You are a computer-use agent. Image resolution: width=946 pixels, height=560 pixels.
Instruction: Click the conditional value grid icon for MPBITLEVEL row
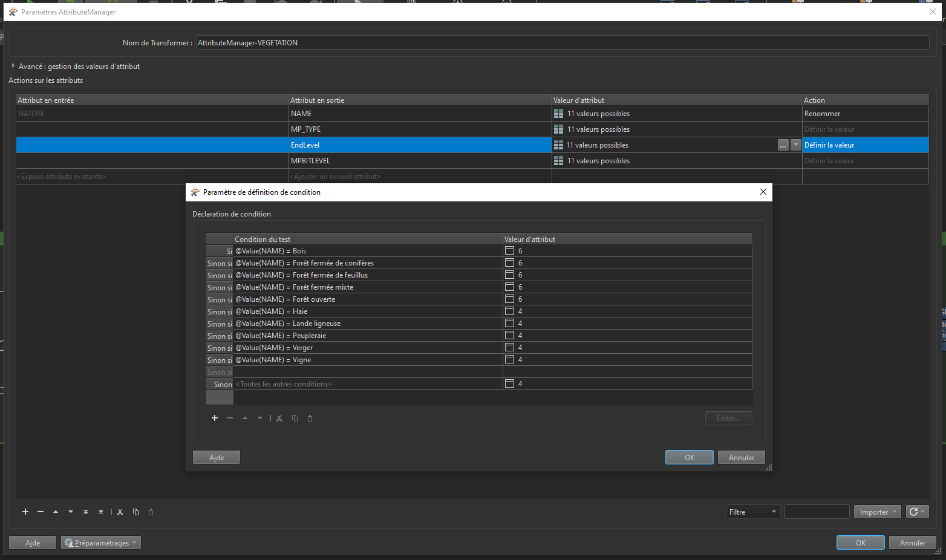coord(559,161)
